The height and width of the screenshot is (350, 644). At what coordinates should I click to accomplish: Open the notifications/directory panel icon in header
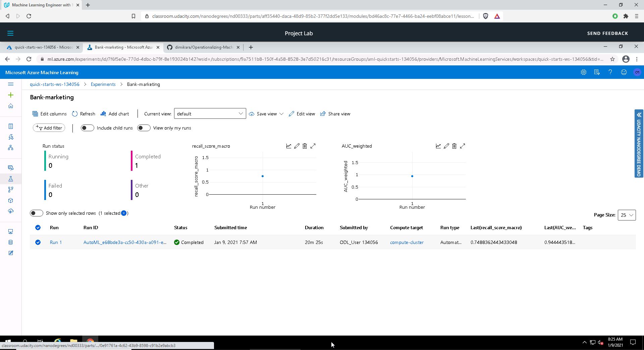coord(597,72)
